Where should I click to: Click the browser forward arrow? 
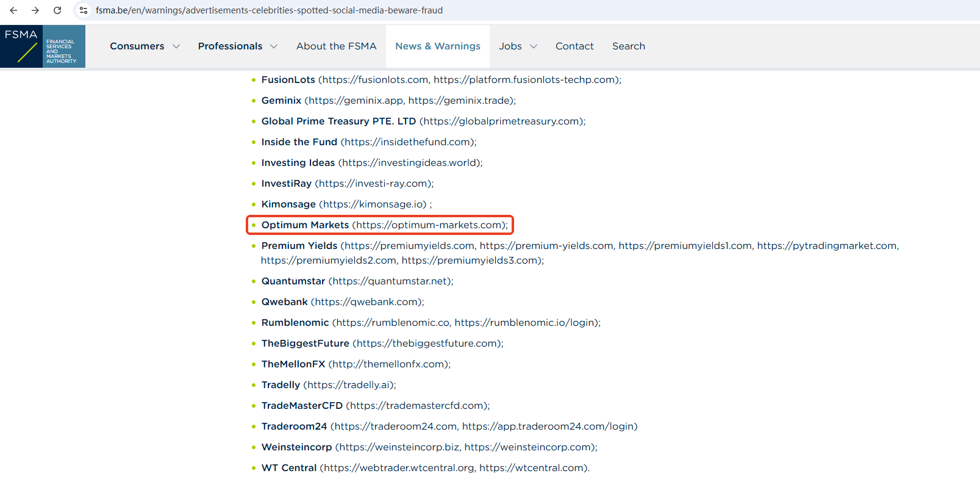click(x=35, y=10)
